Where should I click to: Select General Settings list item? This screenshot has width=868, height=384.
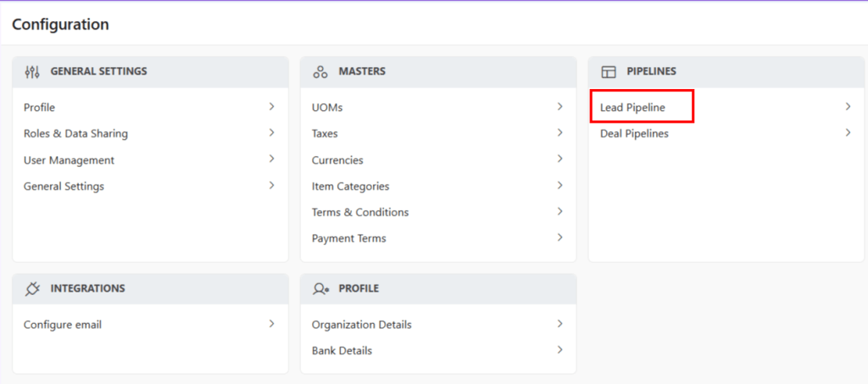click(x=64, y=186)
